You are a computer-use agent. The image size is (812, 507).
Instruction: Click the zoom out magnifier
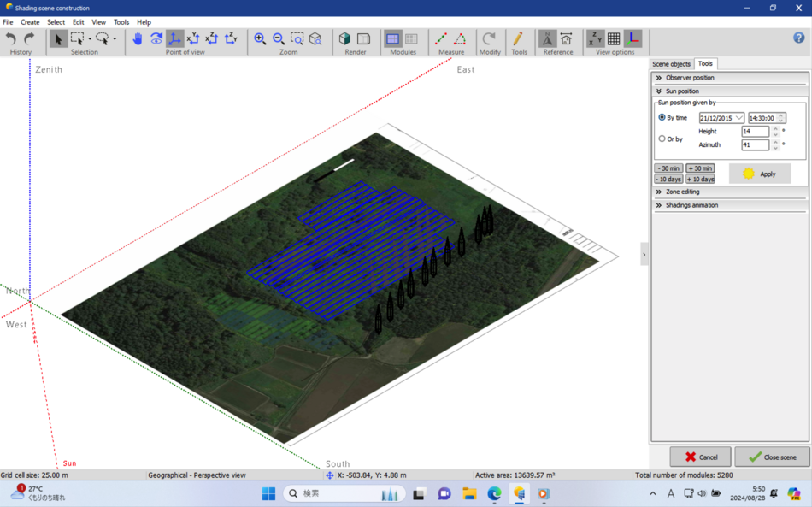pyautogui.click(x=279, y=38)
